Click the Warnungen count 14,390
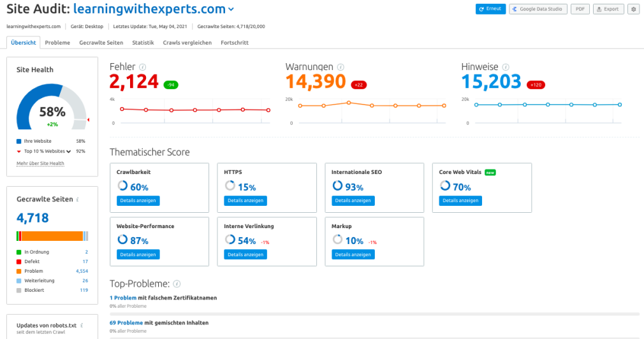Screen dimensions: 644x339 click(316, 82)
